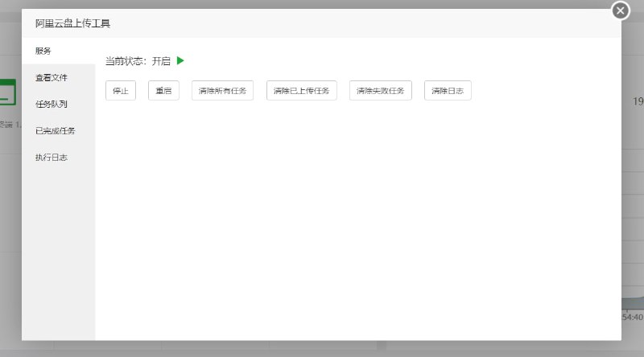
Task: Open the 服务 tab
Action: [59, 51]
